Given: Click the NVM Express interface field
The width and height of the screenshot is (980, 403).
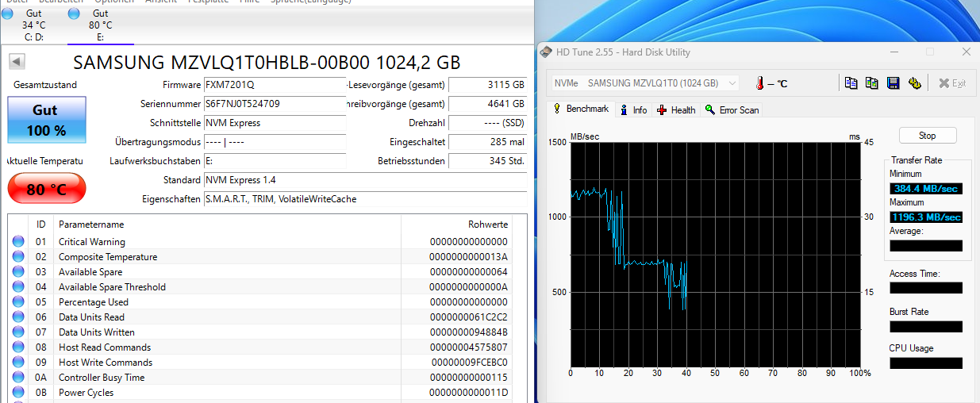Looking at the screenshot, I should point(275,123).
